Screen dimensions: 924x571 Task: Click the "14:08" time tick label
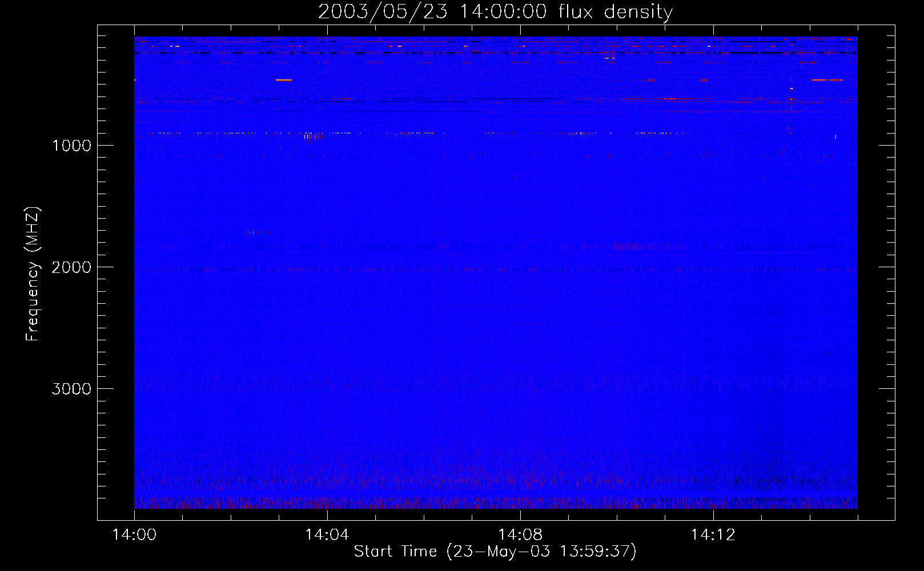tap(520, 535)
